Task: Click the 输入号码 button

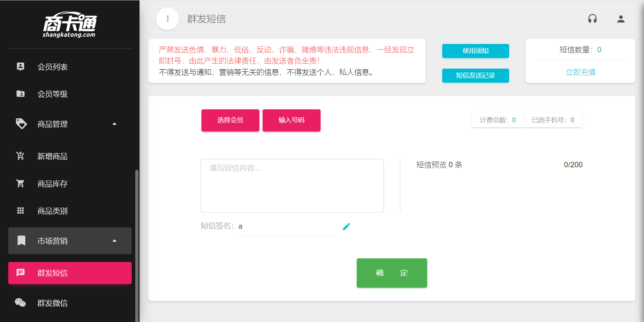Action: point(292,120)
